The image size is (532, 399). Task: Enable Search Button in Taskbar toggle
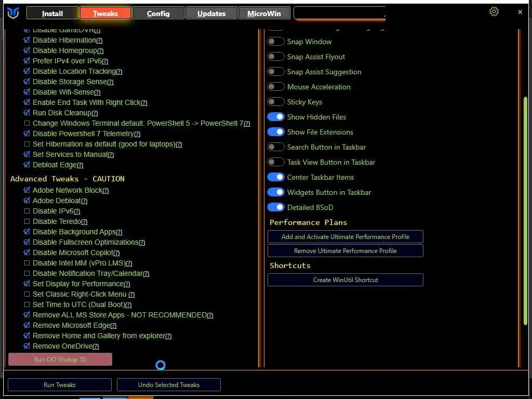275,147
